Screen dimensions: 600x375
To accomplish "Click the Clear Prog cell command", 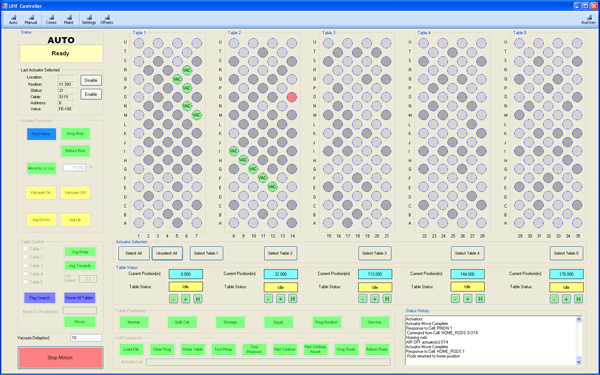I will pos(162,349).
